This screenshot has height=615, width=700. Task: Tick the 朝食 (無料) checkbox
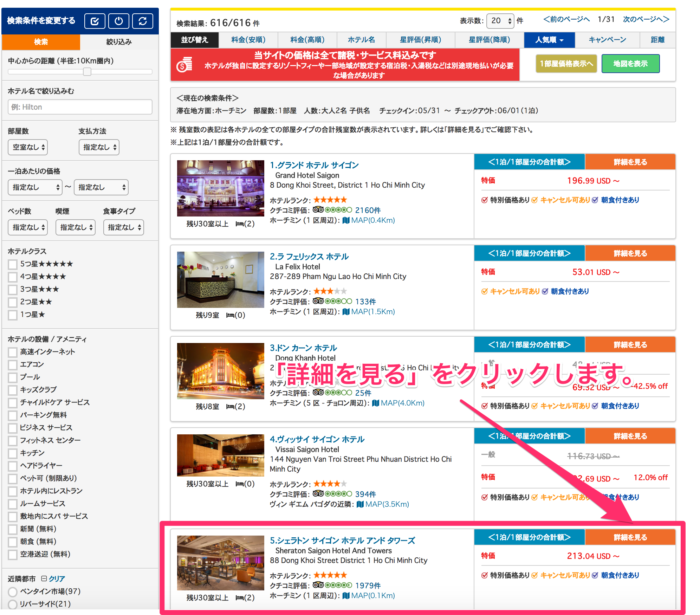13,542
